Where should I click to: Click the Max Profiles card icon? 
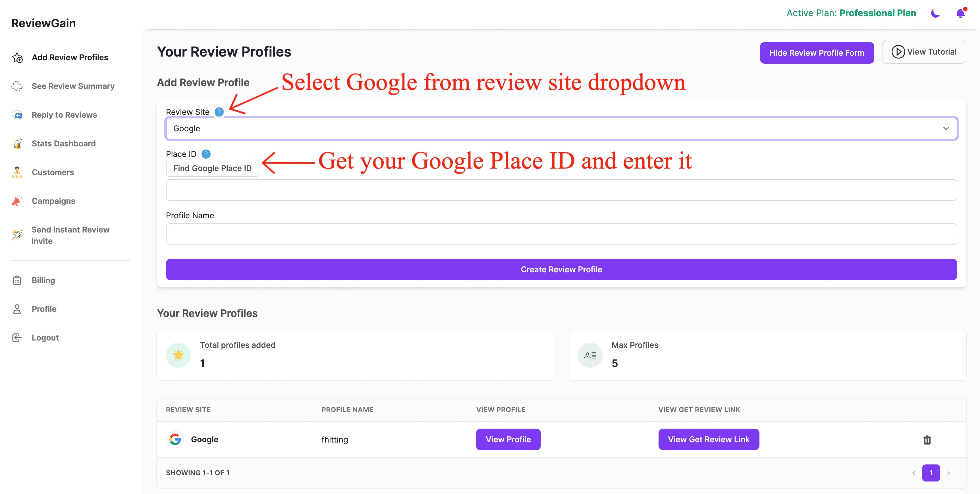coord(590,356)
